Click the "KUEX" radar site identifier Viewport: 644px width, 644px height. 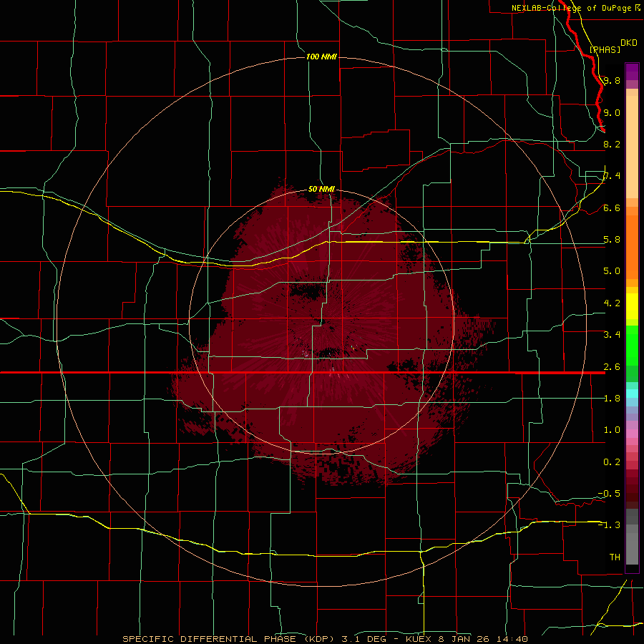click(x=420, y=639)
